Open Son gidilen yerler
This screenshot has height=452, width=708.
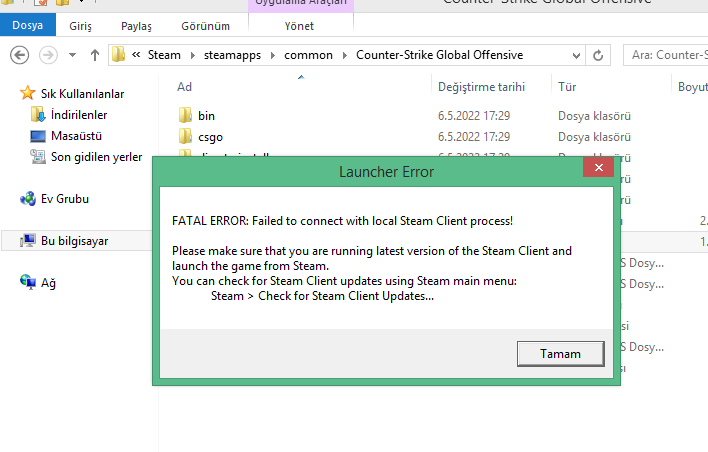(97, 157)
